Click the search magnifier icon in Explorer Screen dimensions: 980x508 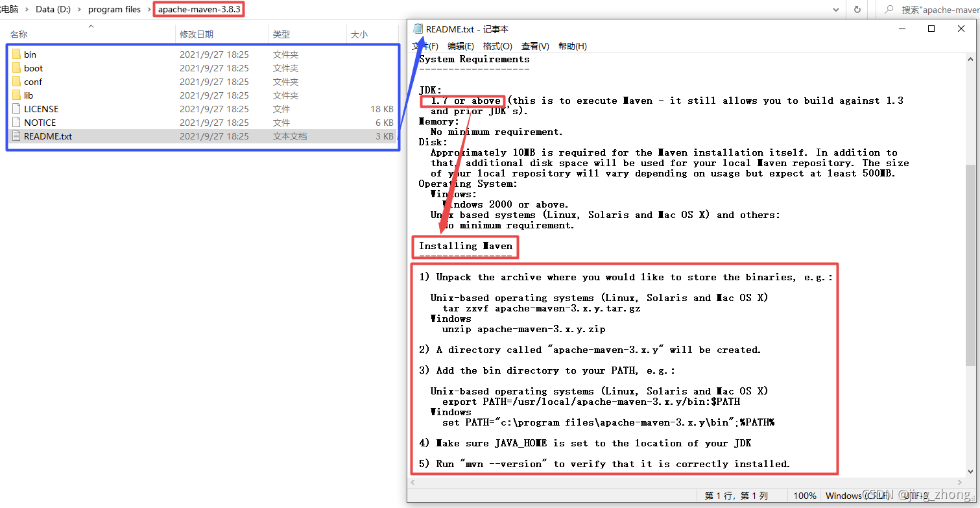click(889, 10)
